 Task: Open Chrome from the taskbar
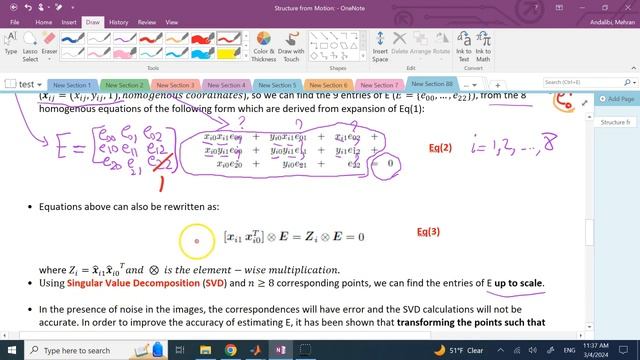tap(231, 350)
